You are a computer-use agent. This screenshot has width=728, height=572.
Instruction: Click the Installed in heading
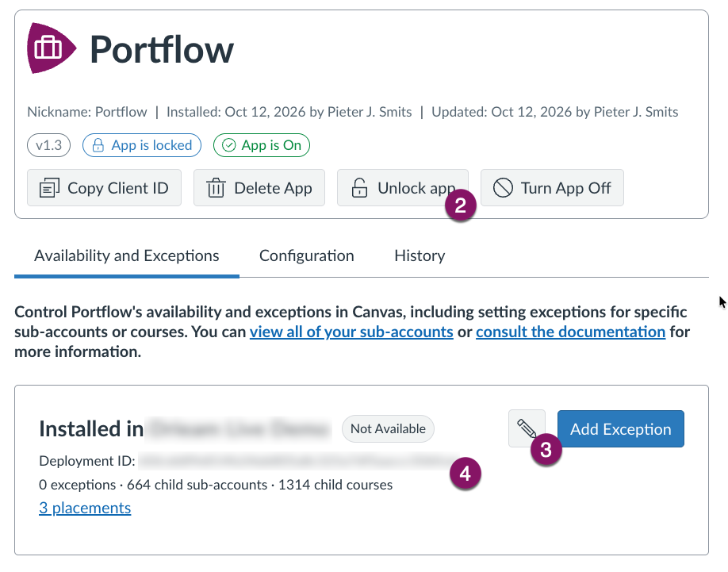pos(91,428)
